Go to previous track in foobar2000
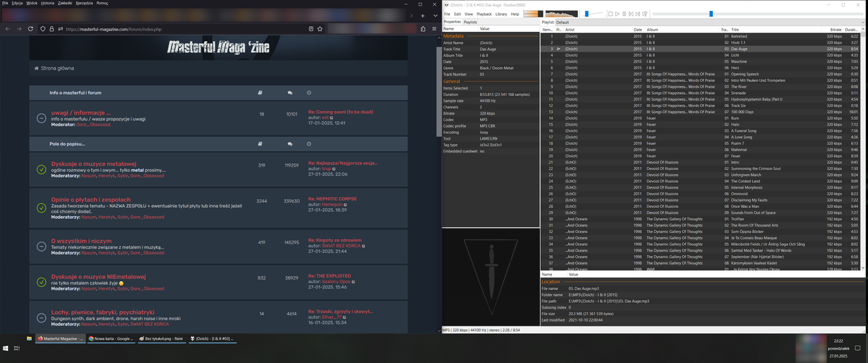The width and height of the screenshot is (868, 363). 631,14
